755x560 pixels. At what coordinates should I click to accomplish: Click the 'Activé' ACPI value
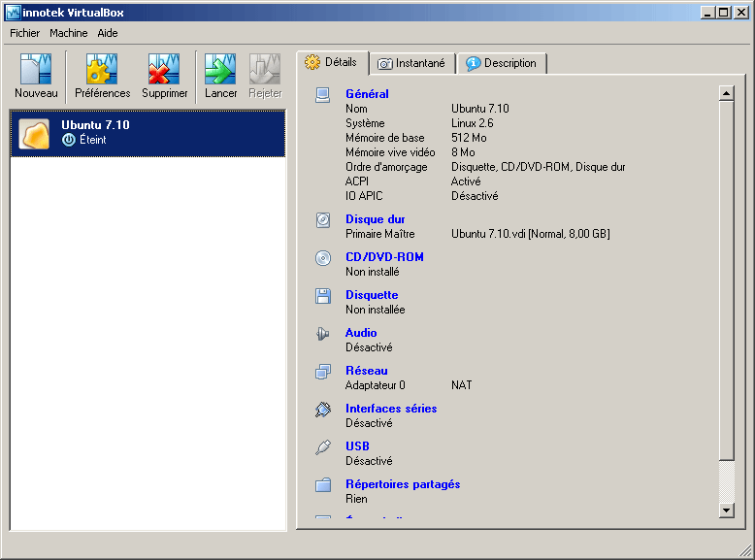click(466, 181)
